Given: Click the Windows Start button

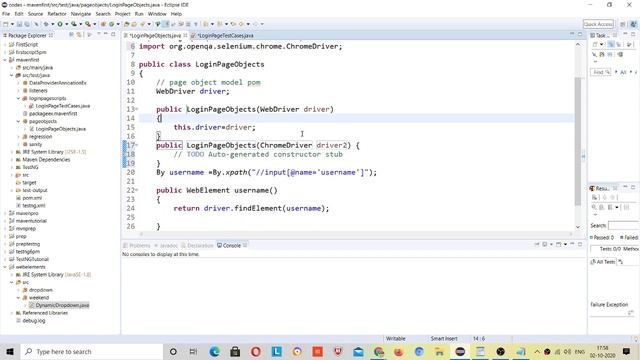Looking at the screenshot, I should point(10,351).
